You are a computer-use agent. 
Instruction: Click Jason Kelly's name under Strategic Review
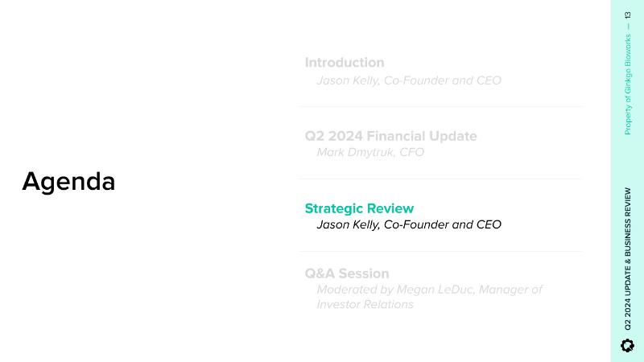[348, 224]
